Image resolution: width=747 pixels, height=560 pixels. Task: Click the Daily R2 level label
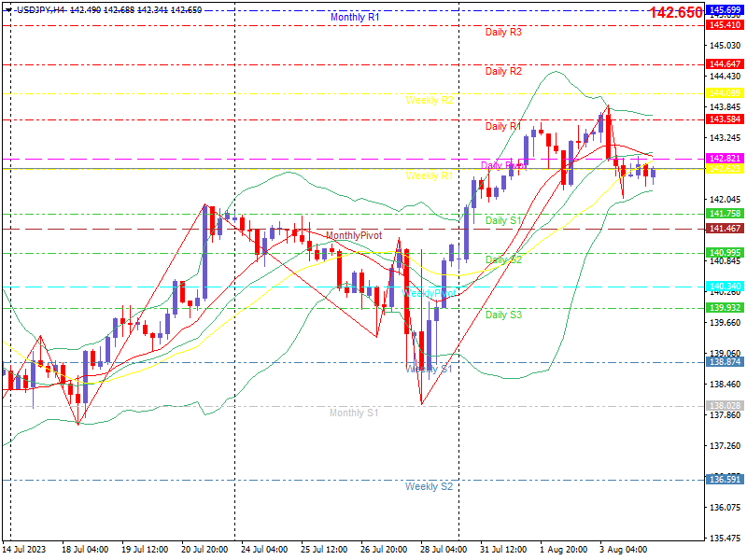point(503,71)
